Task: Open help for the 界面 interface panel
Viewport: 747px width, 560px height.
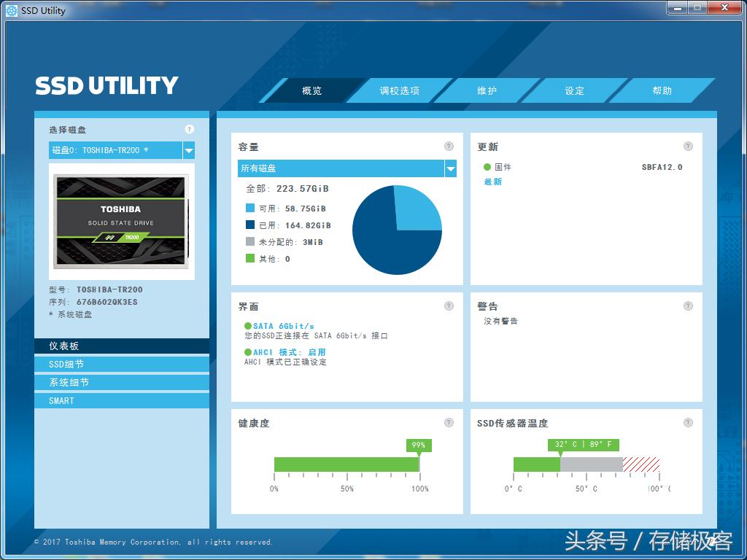Action: click(x=450, y=306)
